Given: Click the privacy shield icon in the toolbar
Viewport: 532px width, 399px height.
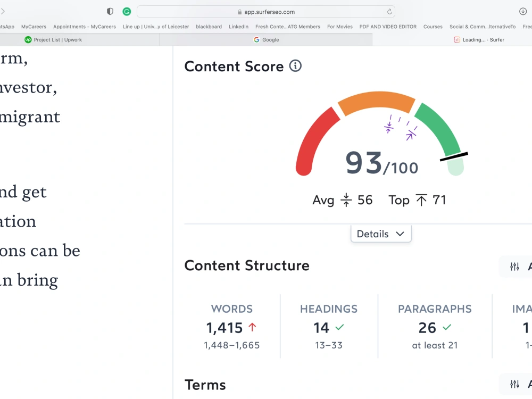Looking at the screenshot, I should 110,11.
